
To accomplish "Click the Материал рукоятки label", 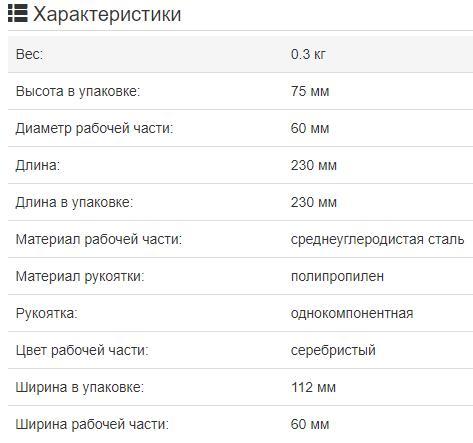I will point(80,276).
